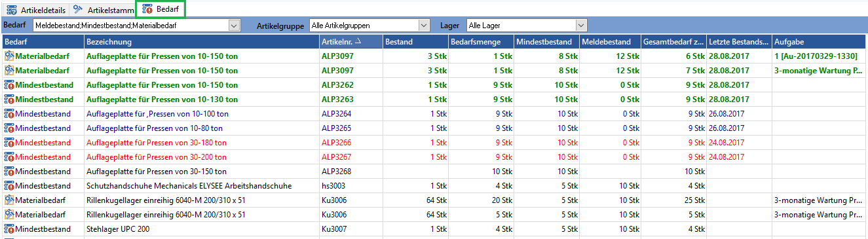The height and width of the screenshot is (239, 868).
Task: Click Materialbedarf icon in Ku3006 row with 5 Stk Bedarfsmenge
Action: pyautogui.click(x=9, y=215)
